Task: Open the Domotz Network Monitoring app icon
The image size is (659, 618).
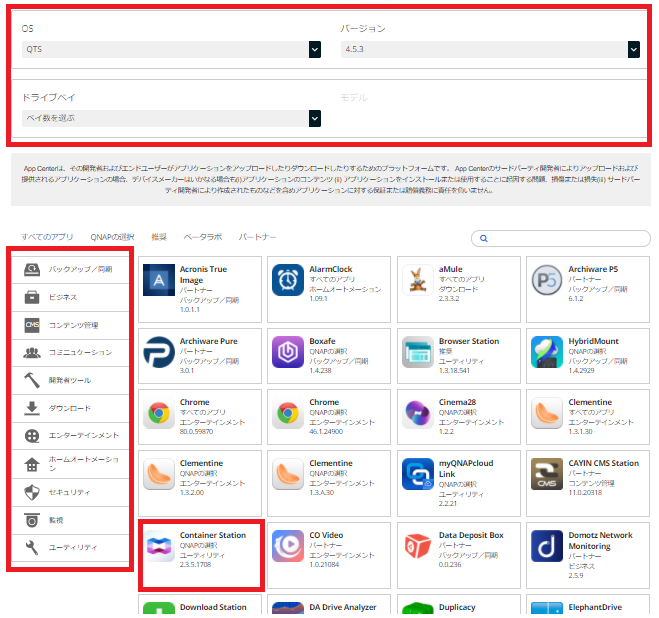Action: [547, 546]
